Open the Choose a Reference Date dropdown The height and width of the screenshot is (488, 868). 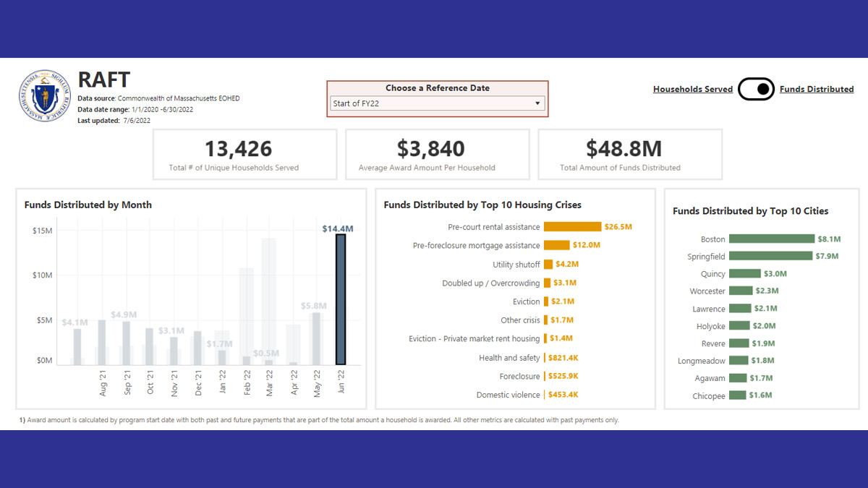click(x=436, y=103)
